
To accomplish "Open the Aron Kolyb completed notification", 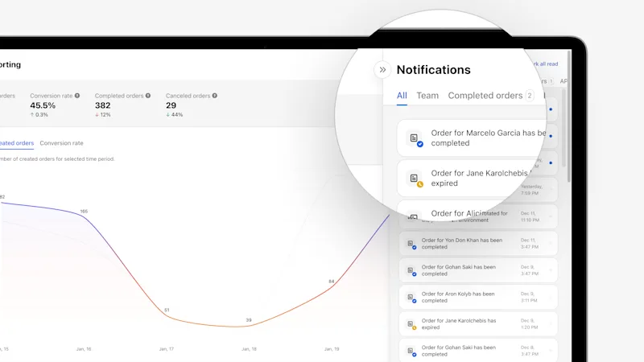I will pyautogui.click(x=478, y=297).
